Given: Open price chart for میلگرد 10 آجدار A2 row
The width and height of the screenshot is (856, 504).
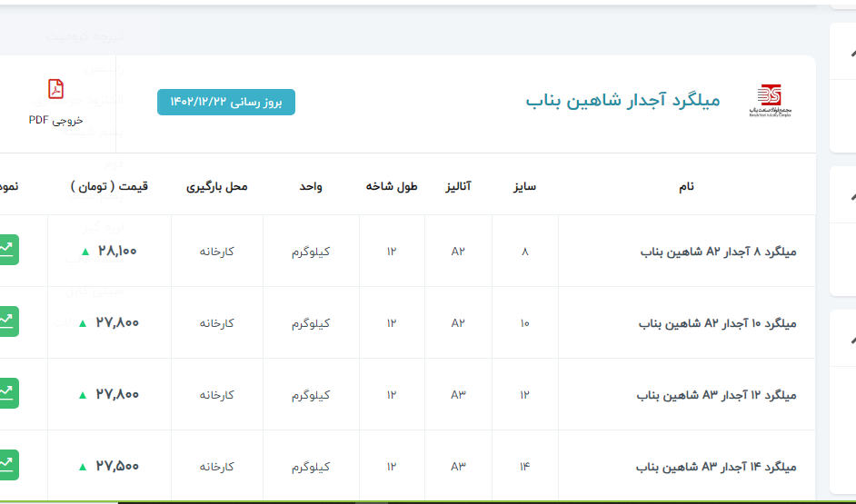Looking at the screenshot, I should coord(7,321).
